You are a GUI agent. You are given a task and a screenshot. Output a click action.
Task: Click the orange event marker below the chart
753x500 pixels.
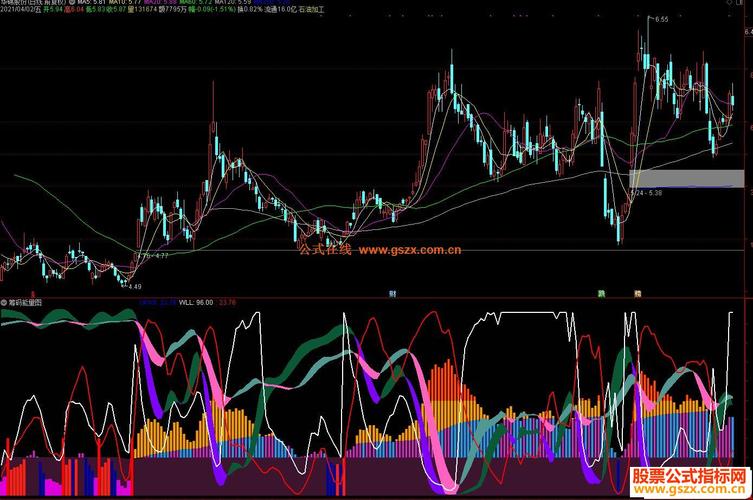coord(638,293)
